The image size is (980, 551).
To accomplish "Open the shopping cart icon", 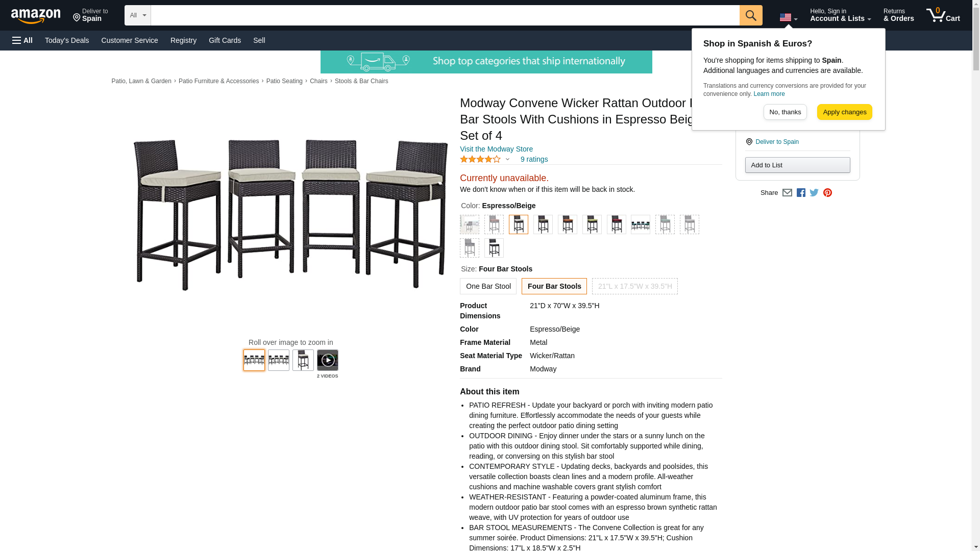I will (943, 15).
